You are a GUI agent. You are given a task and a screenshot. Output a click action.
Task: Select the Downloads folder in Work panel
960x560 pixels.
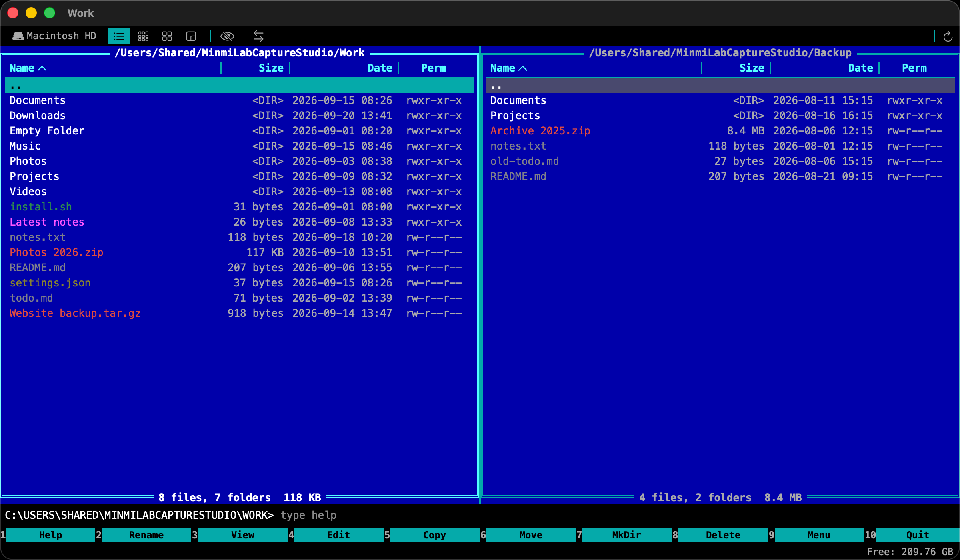(239, 116)
